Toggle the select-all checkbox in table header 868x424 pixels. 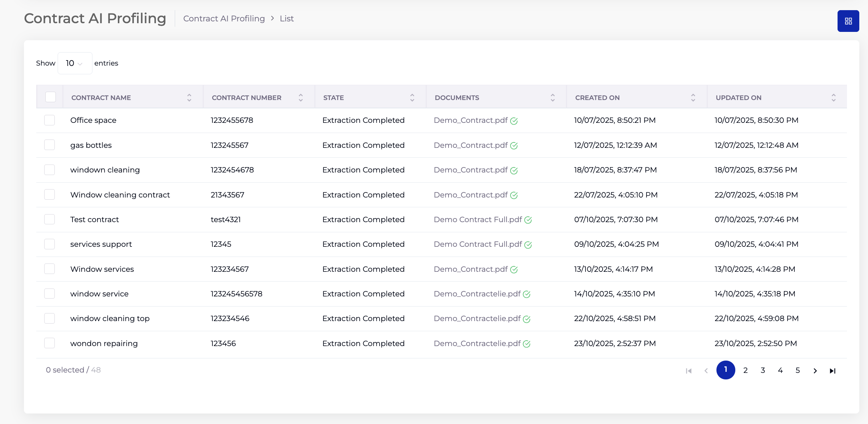50,97
